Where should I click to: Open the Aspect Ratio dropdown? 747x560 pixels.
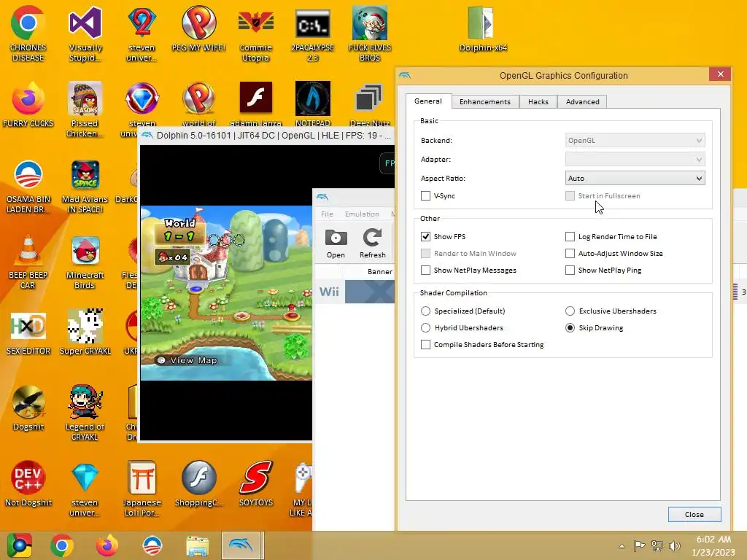(635, 178)
